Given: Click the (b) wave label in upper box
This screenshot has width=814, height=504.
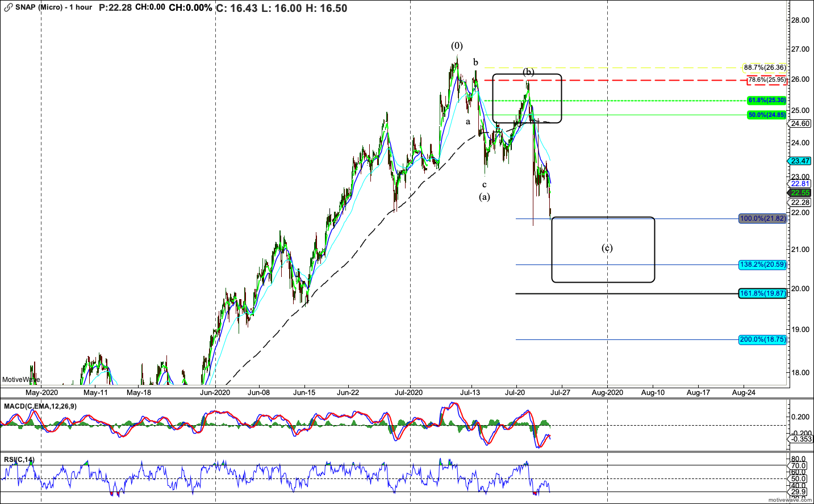Looking at the screenshot, I should (x=528, y=72).
